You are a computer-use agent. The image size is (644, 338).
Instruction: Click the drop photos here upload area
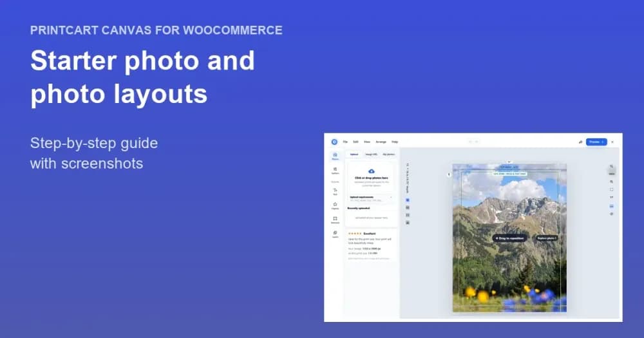pos(372,178)
